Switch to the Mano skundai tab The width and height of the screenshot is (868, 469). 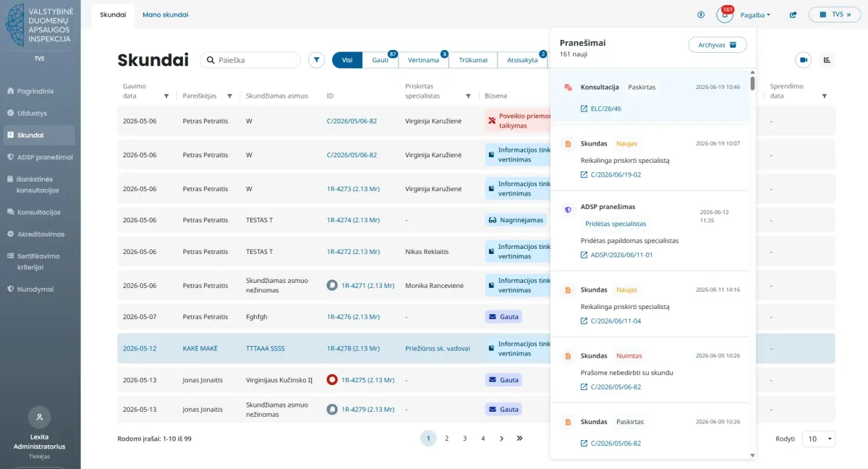tap(166, 14)
